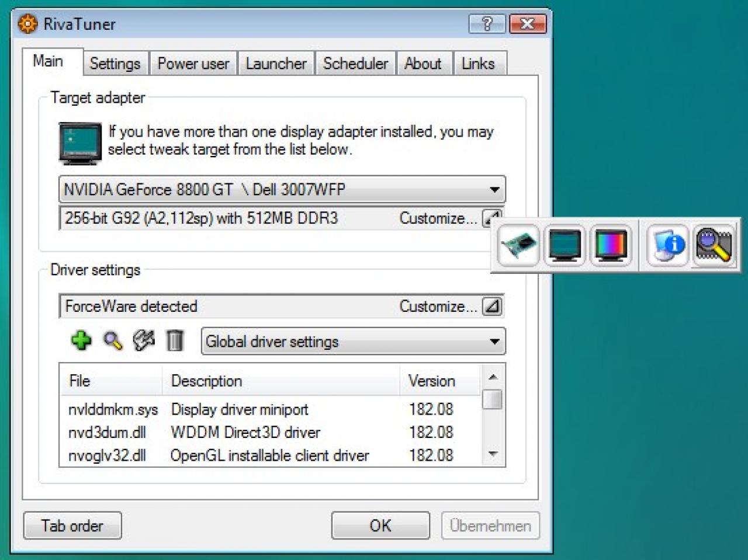748x560 pixels.
Task: Click the floppy disk edit icon
Action: click(x=144, y=340)
